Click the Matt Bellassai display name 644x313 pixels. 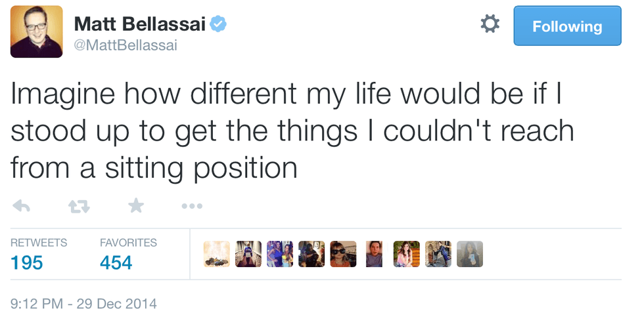pos(140,24)
